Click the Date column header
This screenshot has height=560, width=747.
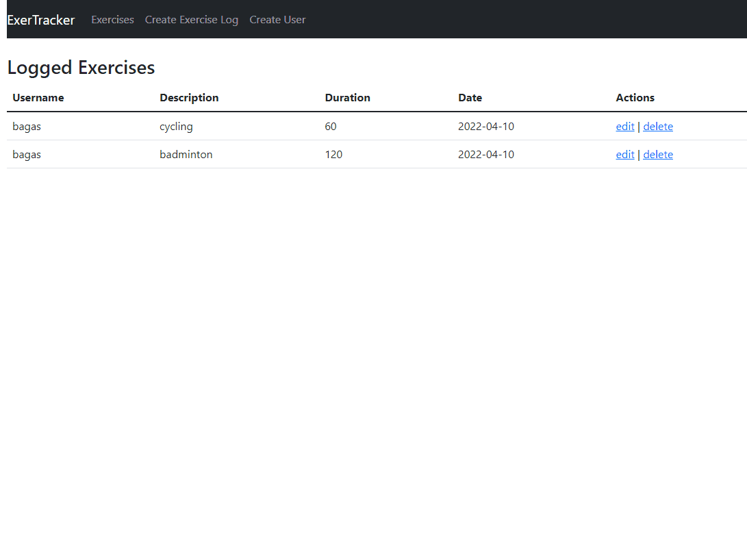click(x=470, y=98)
